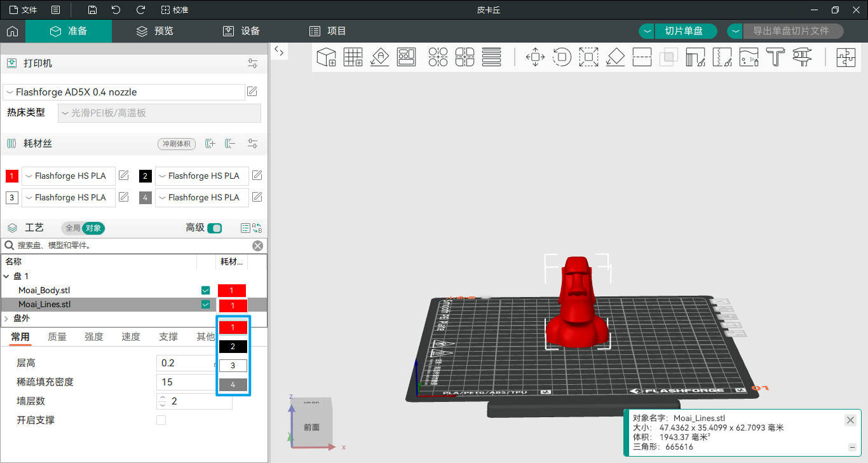Switch process scope to 全局
Image resolution: width=868 pixels, height=463 pixels.
[x=73, y=228]
